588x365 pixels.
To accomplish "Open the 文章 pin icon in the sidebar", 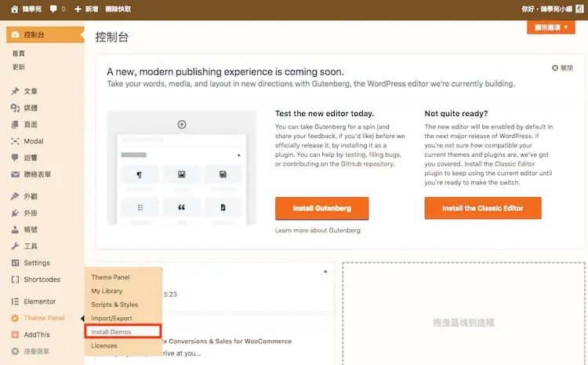I will click(x=15, y=91).
